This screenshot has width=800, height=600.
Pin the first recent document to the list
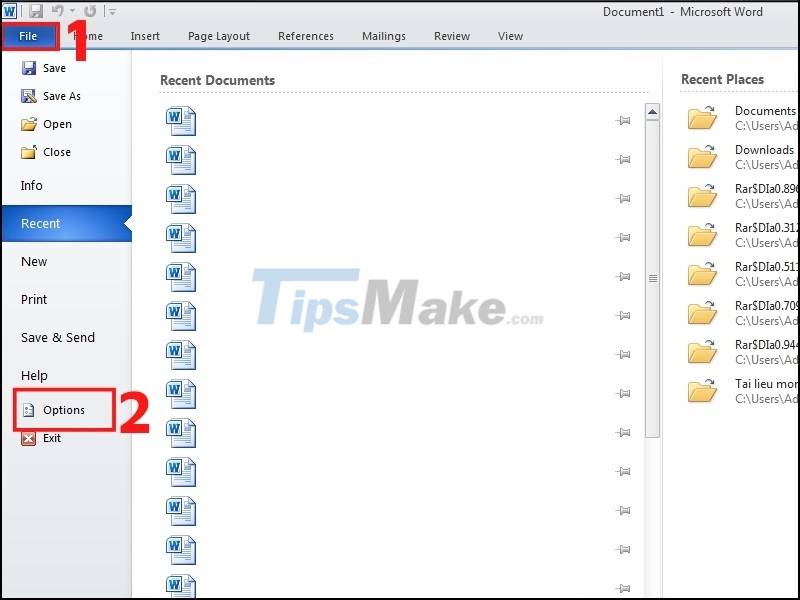pyautogui.click(x=623, y=119)
